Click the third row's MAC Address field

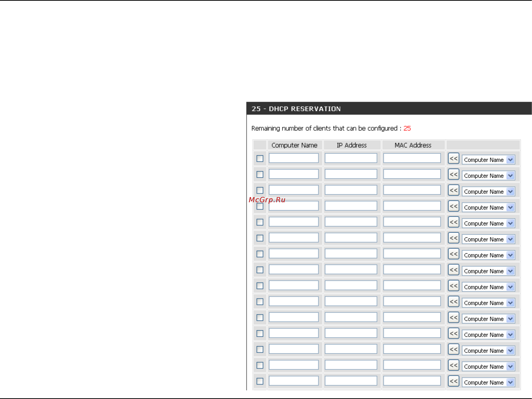click(x=412, y=190)
